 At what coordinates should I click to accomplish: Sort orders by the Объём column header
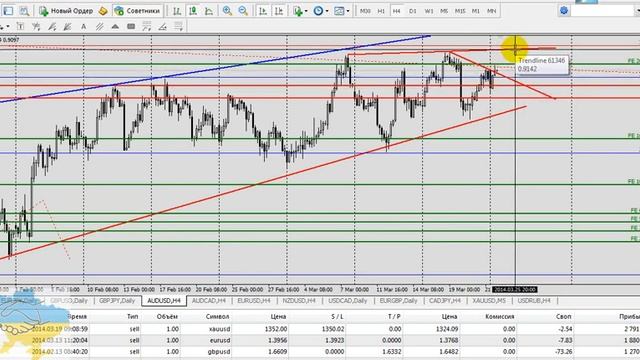[167, 316]
